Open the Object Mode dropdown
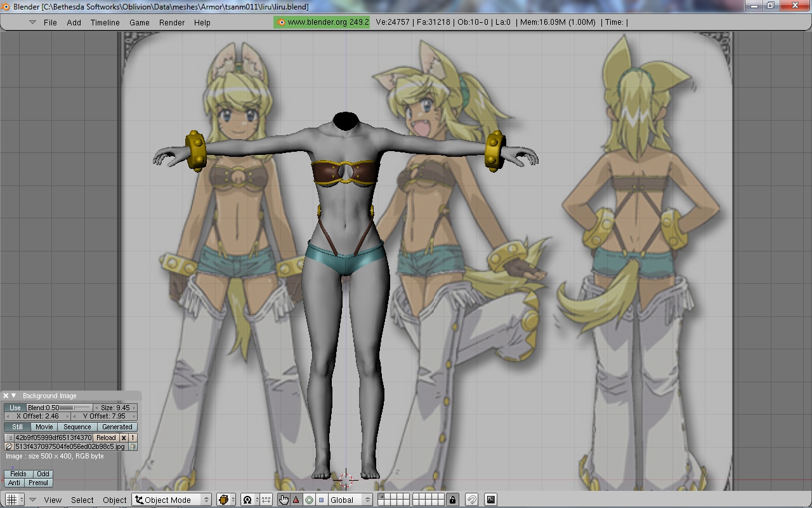Screen dimensions: 812x508 [172, 500]
